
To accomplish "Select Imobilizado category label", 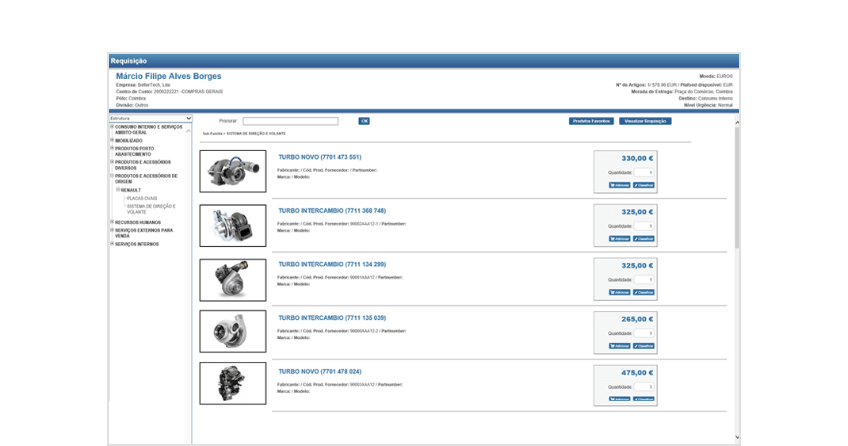I will [x=129, y=141].
